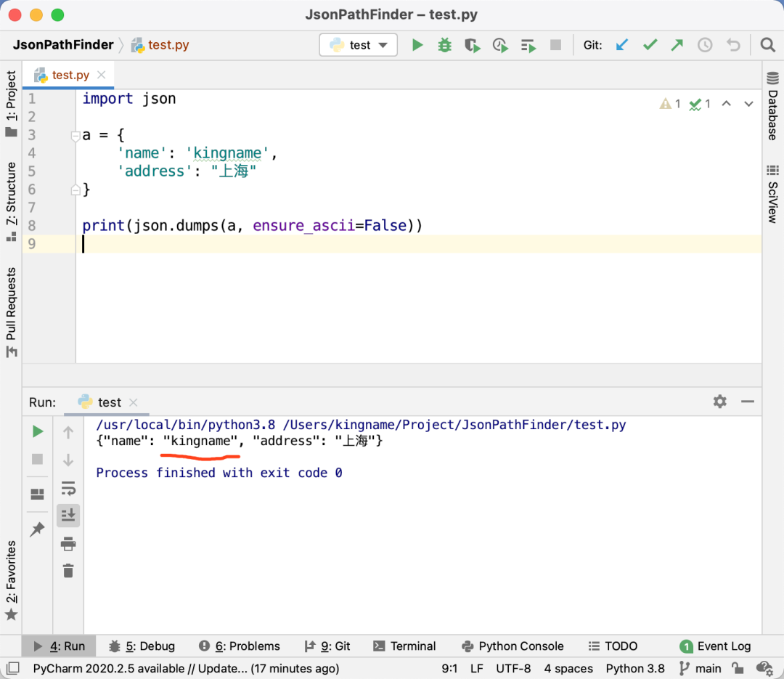Open the SciView tool window
This screenshot has height=679, width=784.
pos(772,194)
